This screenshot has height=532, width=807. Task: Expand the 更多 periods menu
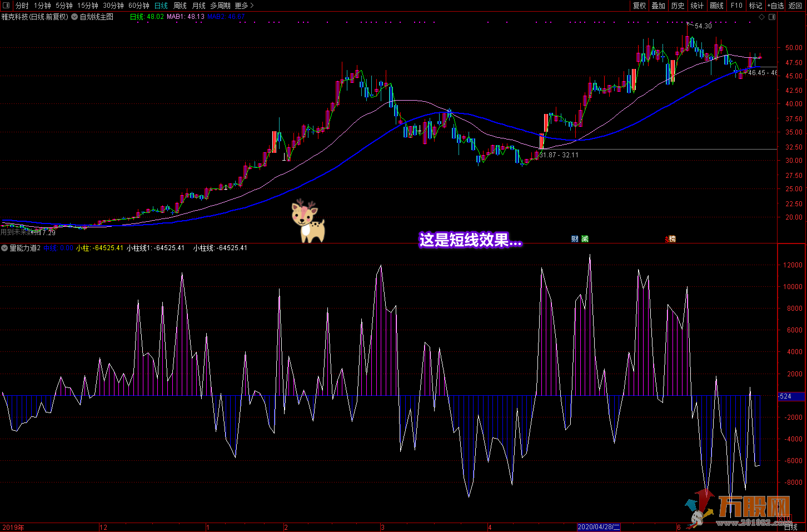[x=244, y=6]
